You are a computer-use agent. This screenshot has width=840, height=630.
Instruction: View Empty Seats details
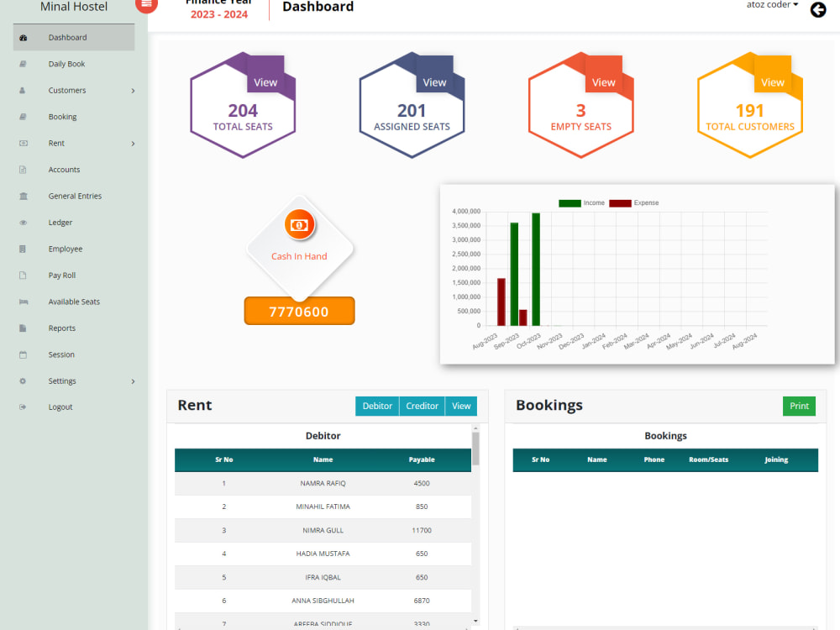pos(604,82)
